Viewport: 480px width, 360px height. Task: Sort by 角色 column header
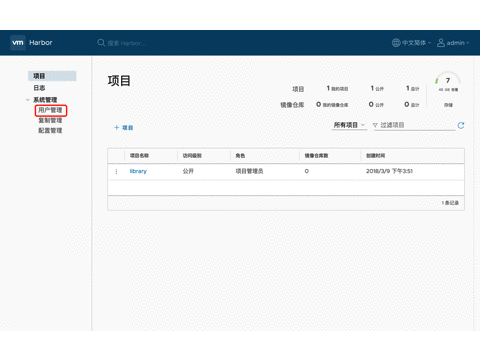pos(240,156)
